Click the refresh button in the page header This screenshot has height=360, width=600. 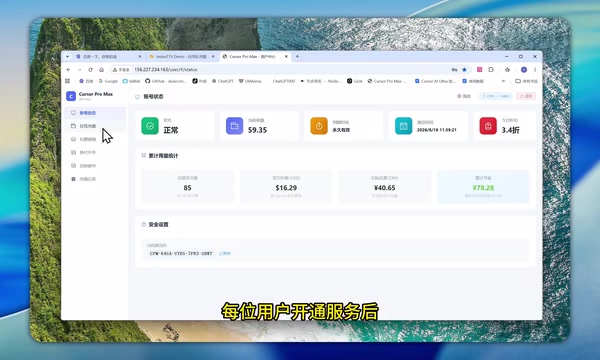464,96
